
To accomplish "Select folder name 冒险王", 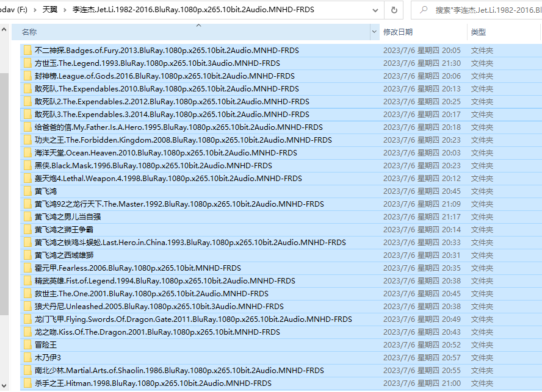I will pos(46,344).
